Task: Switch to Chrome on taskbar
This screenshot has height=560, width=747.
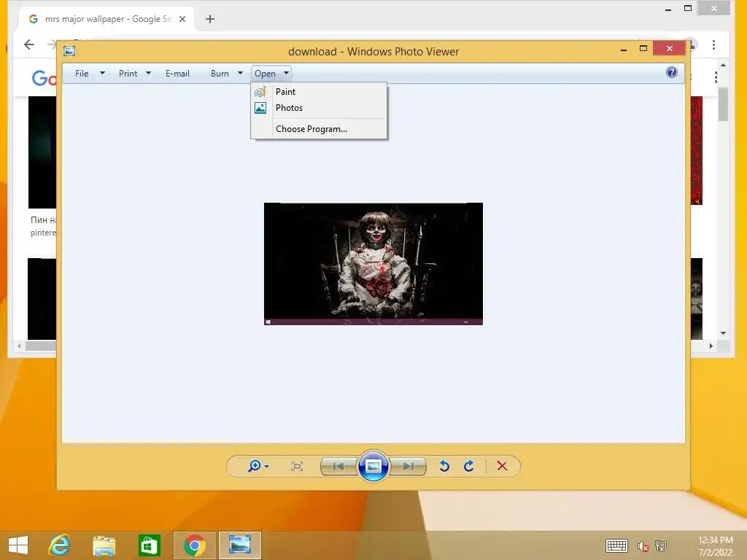Action: pos(194,545)
